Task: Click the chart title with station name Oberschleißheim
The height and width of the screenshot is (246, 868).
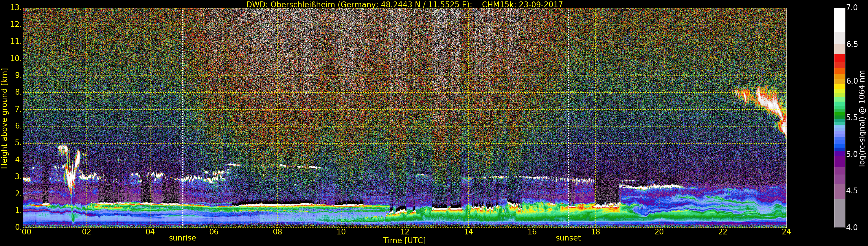Action: click(x=404, y=4)
